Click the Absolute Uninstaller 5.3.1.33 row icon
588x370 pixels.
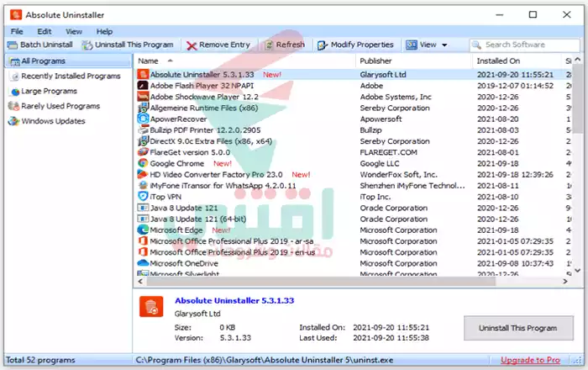(x=143, y=74)
